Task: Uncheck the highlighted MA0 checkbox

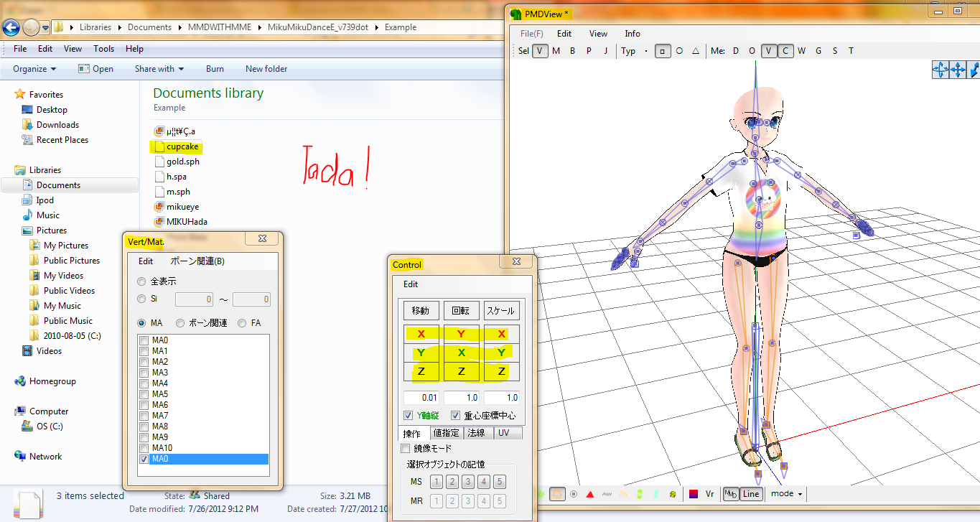Action: 144,459
